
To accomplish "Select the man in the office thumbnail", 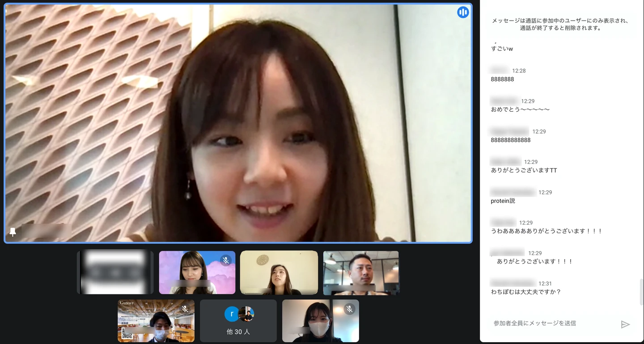I will click(x=361, y=272).
